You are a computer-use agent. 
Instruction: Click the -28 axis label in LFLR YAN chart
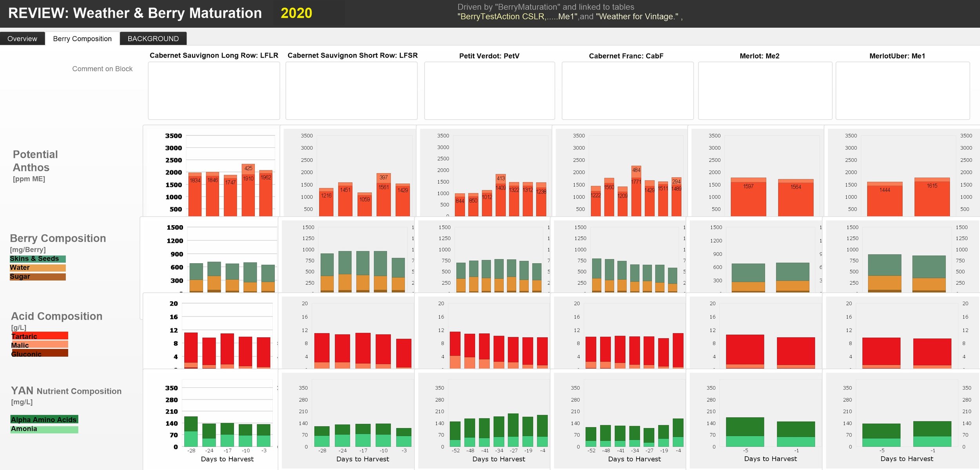coord(191,451)
